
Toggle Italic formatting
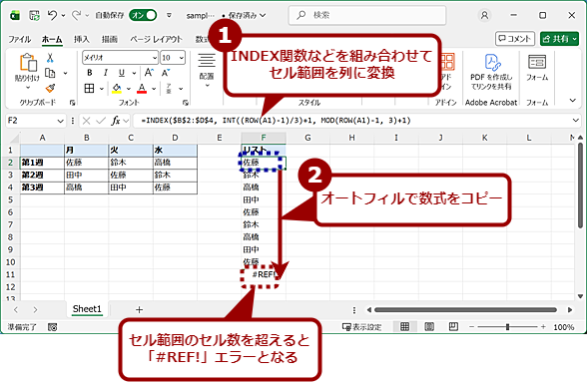click(106, 73)
